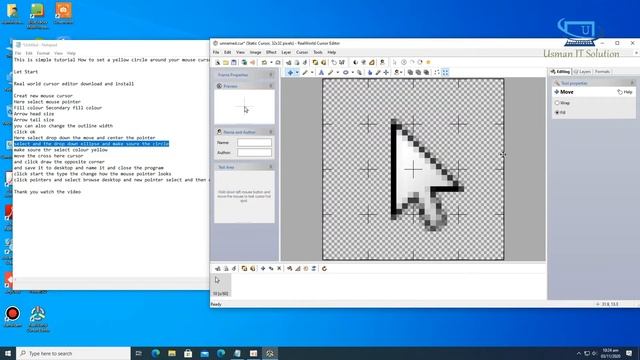Select the Ellipse tool

tap(346, 73)
